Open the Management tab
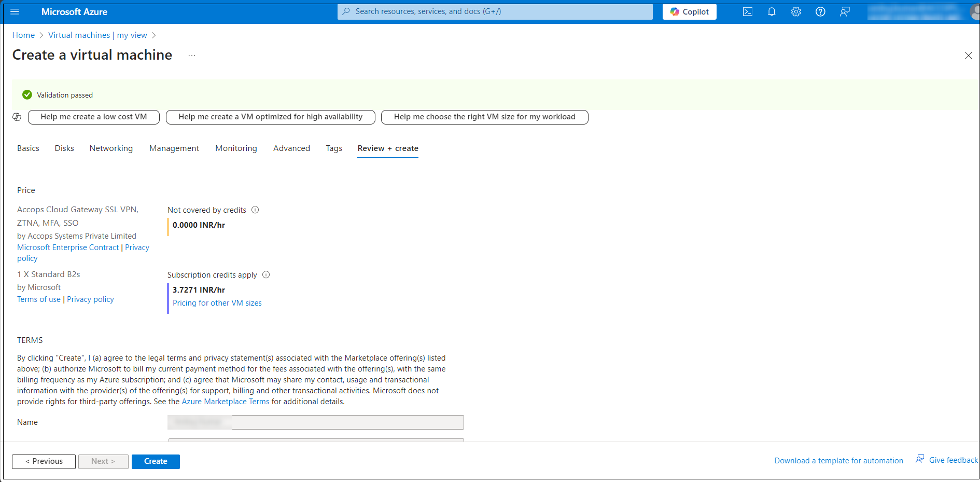 coord(174,148)
